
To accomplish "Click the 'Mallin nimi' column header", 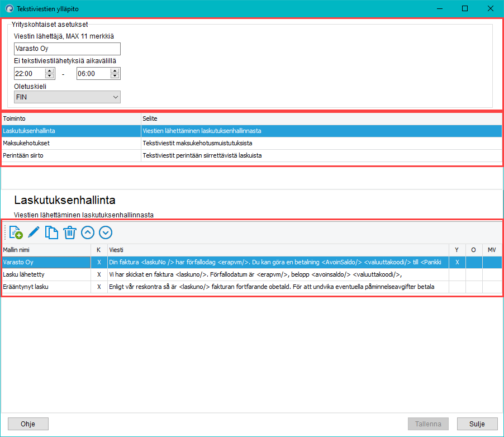I will tap(46, 250).
